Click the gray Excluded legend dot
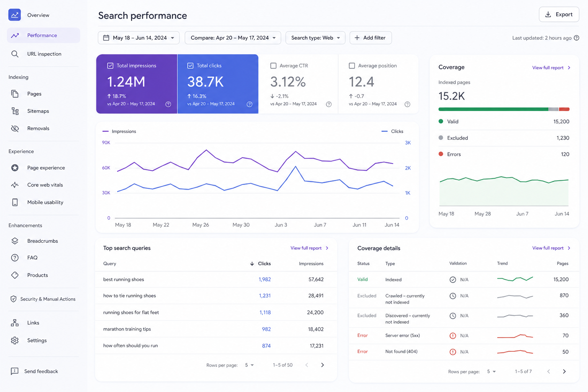588x392 pixels. [x=441, y=138]
